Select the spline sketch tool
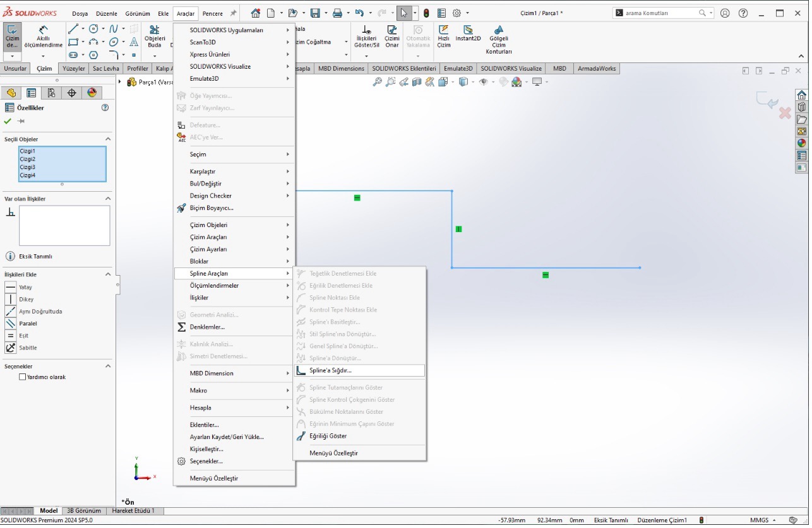 click(x=114, y=29)
